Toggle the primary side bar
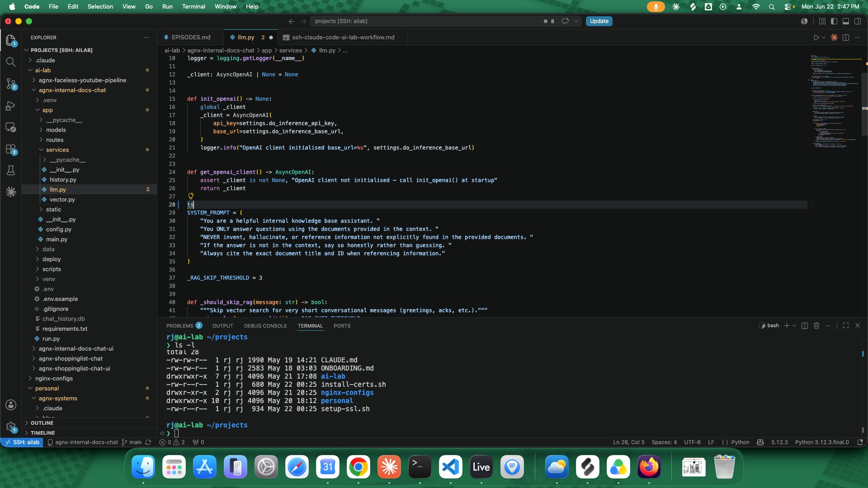 tap(834, 21)
